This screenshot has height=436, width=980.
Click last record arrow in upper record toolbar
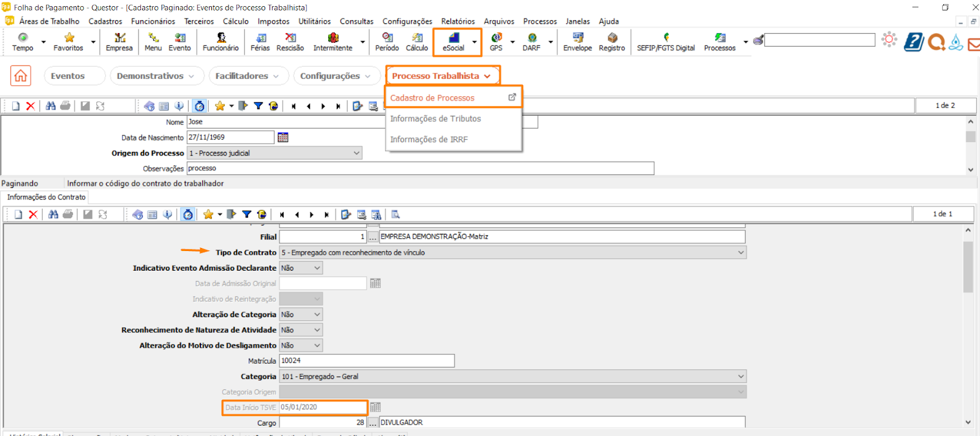click(x=338, y=106)
